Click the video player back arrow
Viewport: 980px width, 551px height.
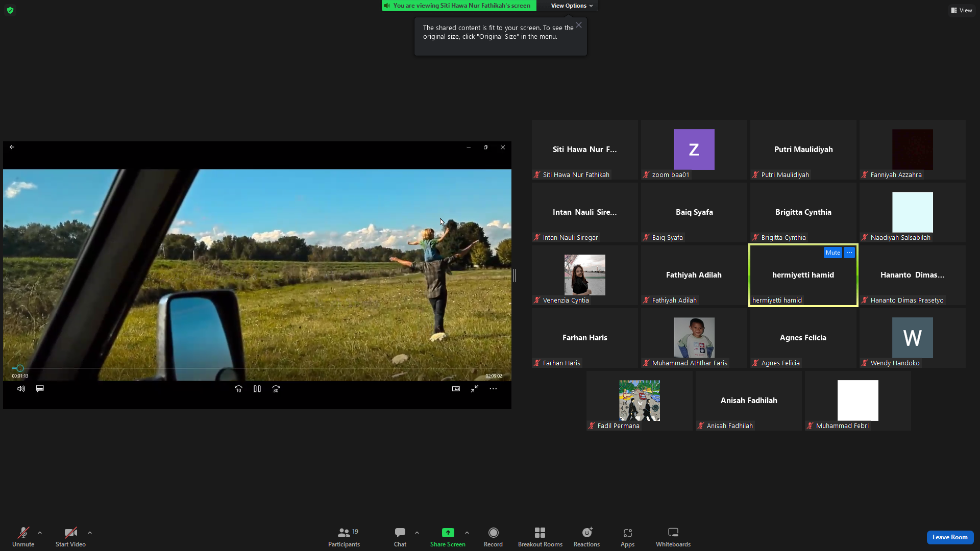tap(12, 147)
